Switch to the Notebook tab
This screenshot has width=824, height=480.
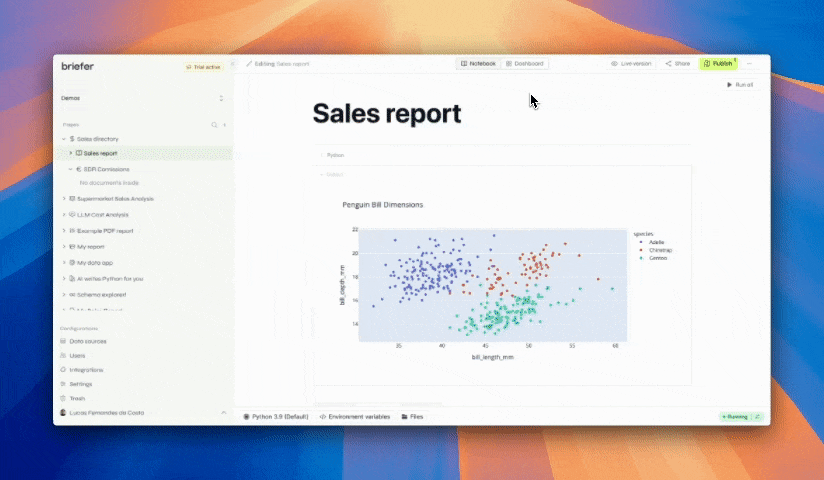pyautogui.click(x=478, y=64)
